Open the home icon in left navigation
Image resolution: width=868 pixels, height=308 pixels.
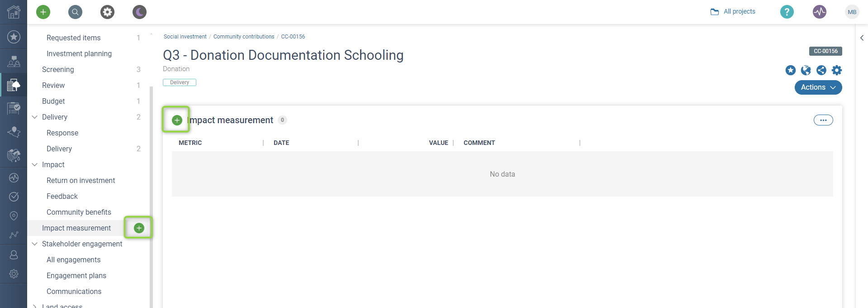point(14,12)
